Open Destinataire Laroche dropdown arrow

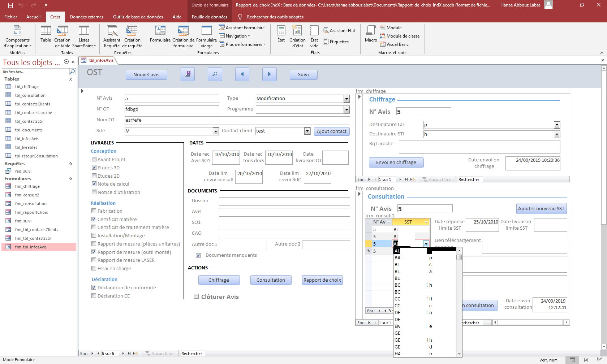point(557,125)
